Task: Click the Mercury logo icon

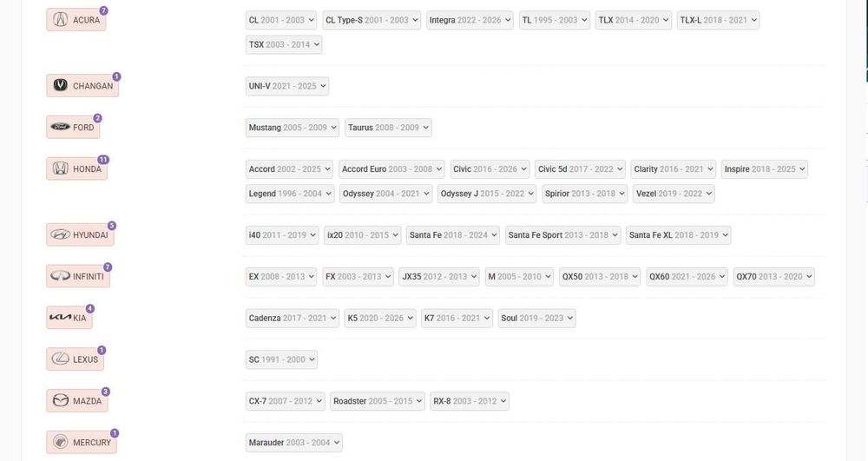Action: [x=61, y=442]
